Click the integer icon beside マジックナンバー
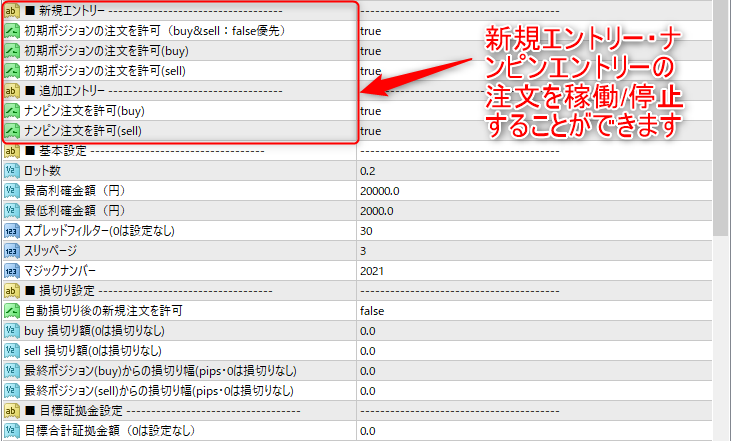Viewport: 731px width, 441px height. [x=12, y=271]
